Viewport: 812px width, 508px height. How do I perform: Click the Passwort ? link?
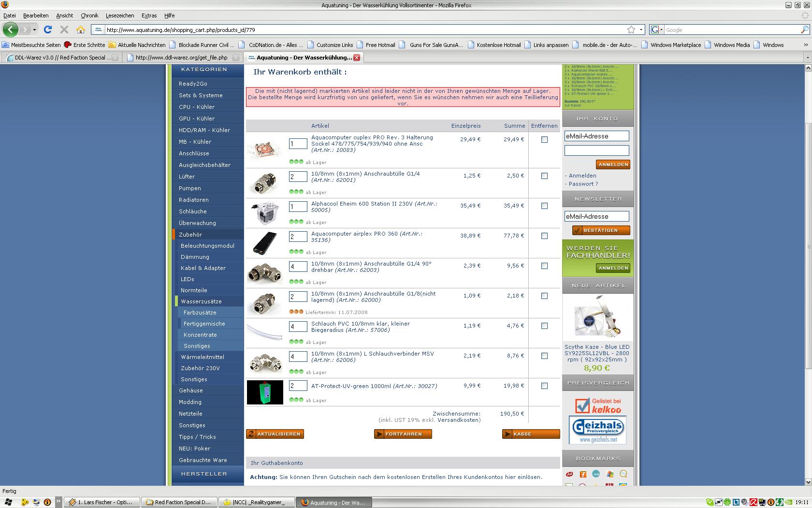coord(583,184)
